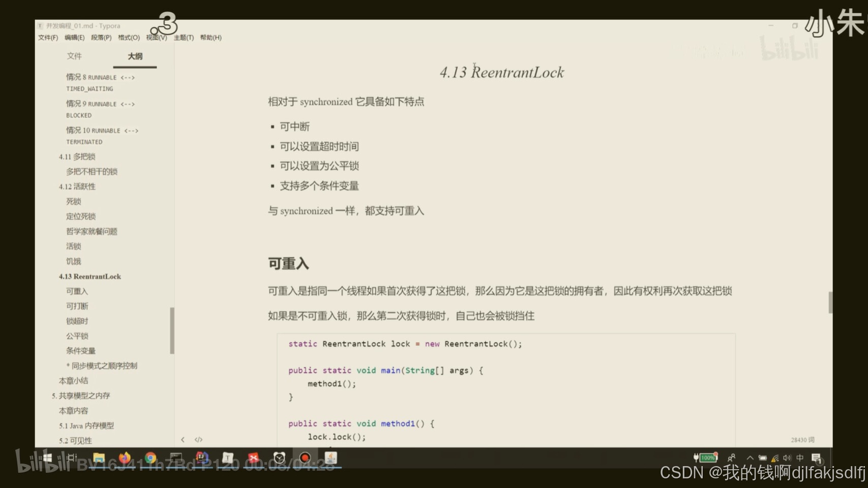Open alarm clock app on taskbar

(279, 458)
